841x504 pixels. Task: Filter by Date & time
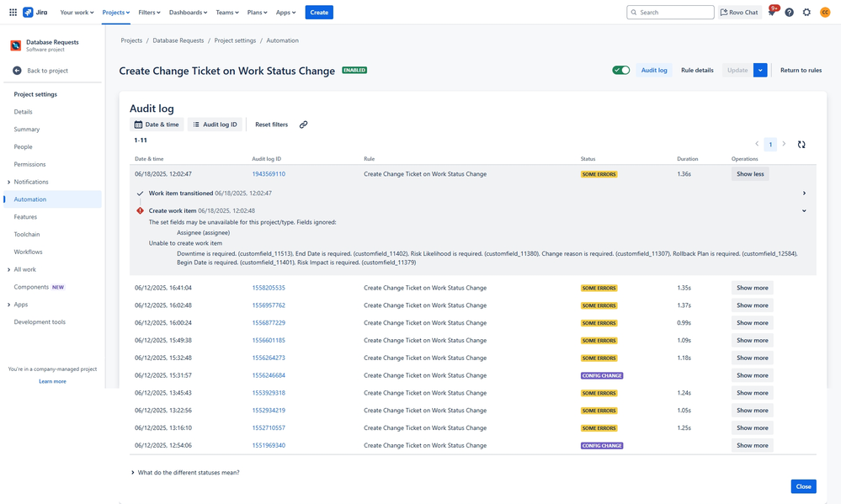(x=157, y=125)
